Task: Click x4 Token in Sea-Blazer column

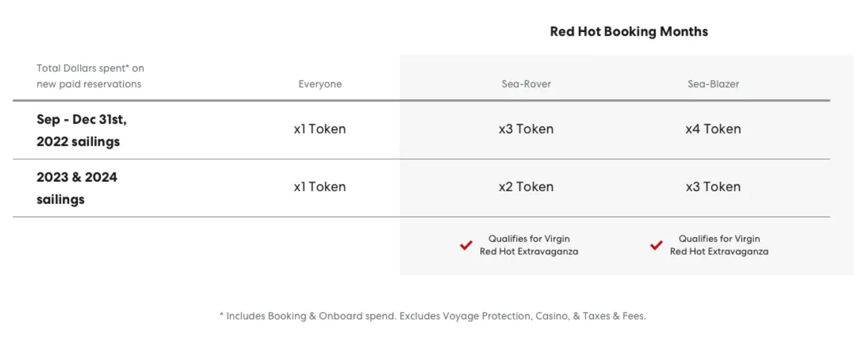Action: point(713,129)
